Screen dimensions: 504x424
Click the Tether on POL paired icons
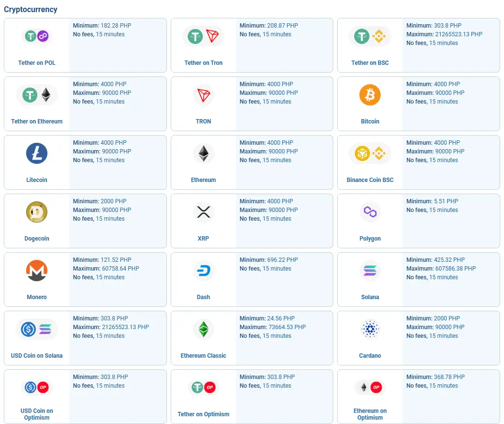[x=37, y=36]
